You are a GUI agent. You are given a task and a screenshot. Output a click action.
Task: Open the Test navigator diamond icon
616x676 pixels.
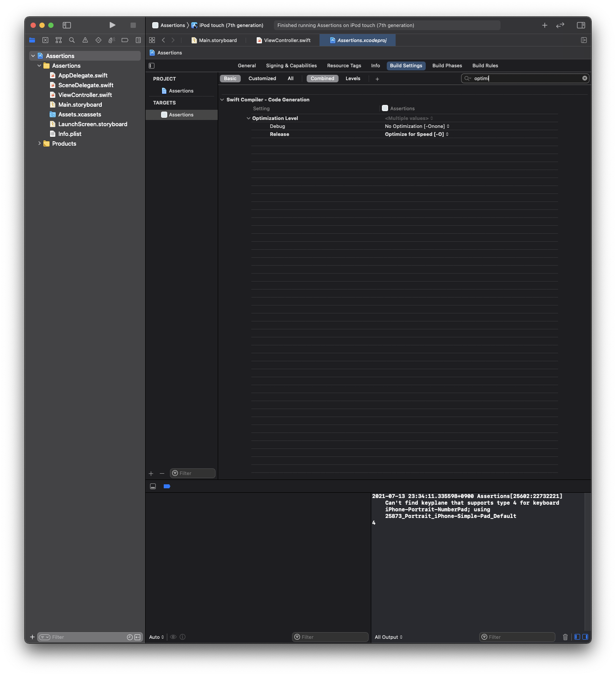click(x=98, y=40)
